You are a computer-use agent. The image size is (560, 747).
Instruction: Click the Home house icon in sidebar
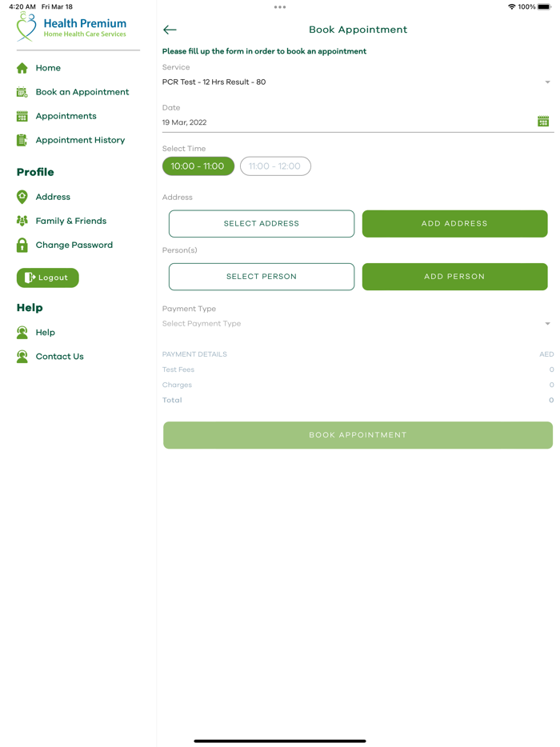22,68
